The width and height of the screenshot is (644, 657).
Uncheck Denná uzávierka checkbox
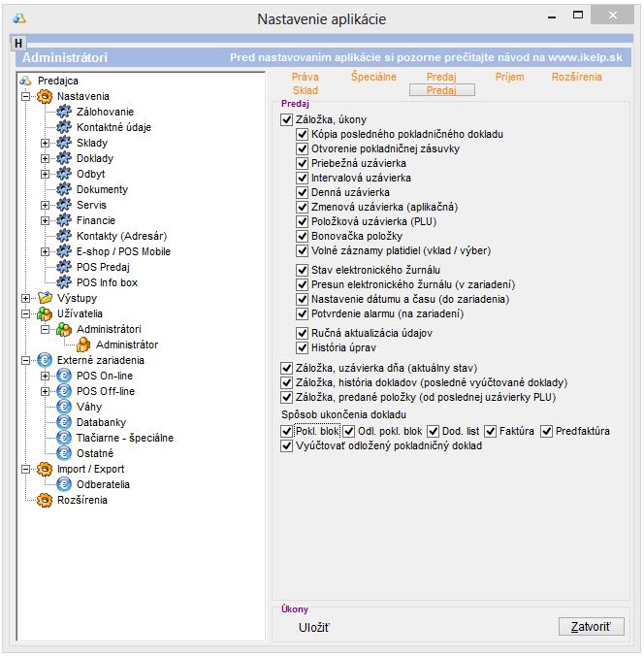[302, 192]
